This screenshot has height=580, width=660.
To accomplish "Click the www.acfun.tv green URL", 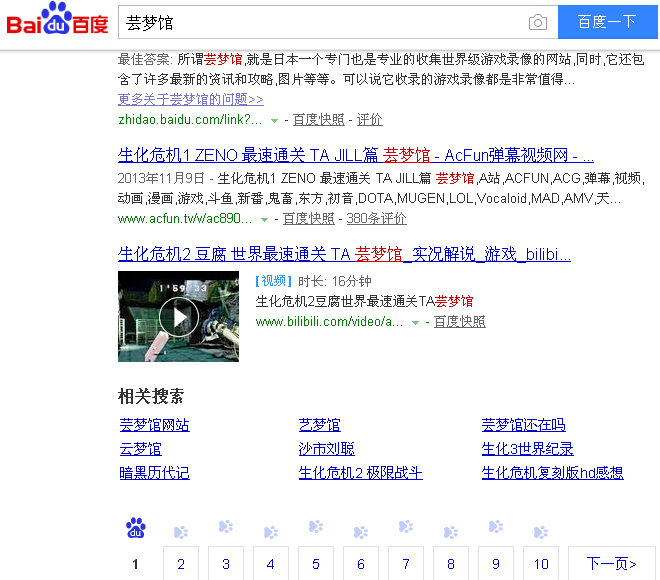I will point(185,218).
